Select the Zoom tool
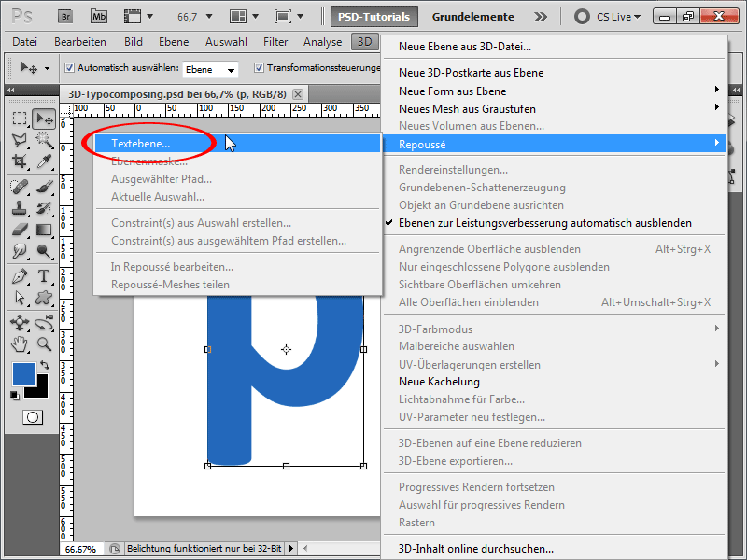747x560 pixels. coord(44,343)
